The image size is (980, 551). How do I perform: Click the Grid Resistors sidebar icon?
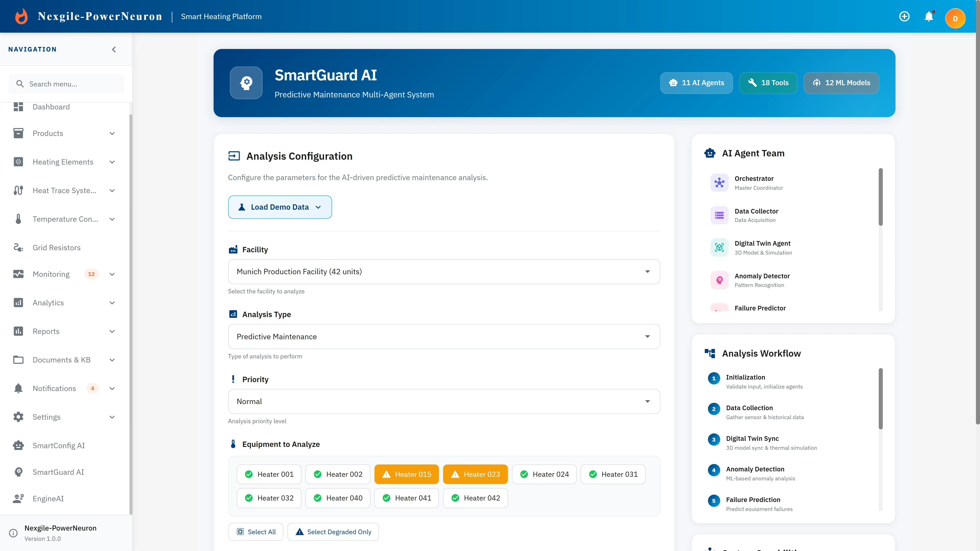click(18, 247)
